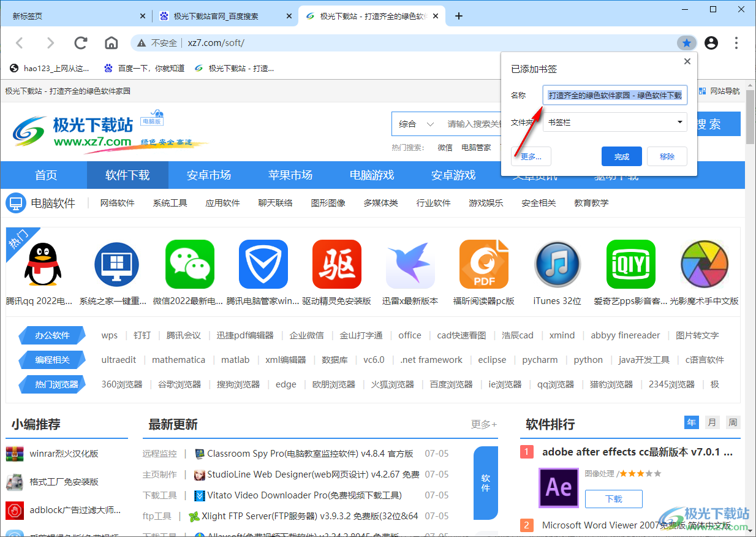
Task: Click inside the bookmark 名称 input field
Action: point(614,95)
